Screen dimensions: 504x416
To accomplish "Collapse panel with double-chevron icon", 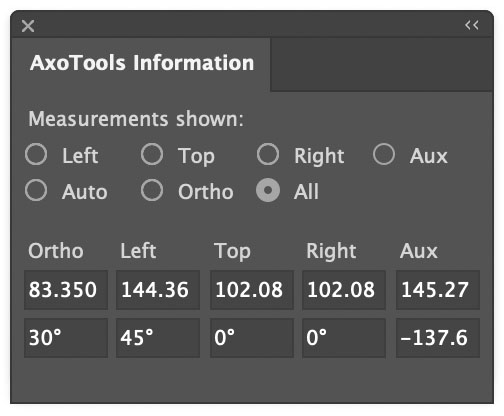I will (472, 25).
